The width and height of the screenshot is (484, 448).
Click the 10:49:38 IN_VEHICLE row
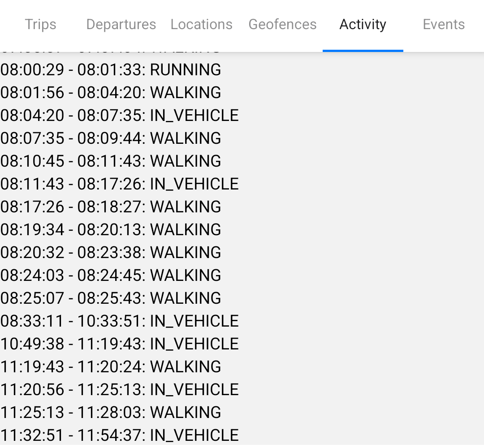[x=119, y=344]
